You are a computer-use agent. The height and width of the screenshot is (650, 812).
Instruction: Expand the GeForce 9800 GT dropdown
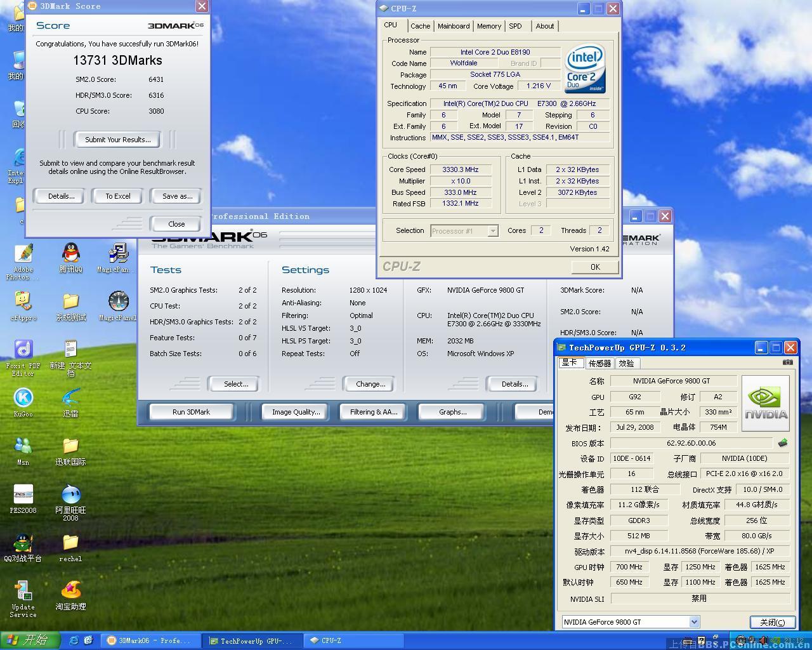click(x=694, y=622)
